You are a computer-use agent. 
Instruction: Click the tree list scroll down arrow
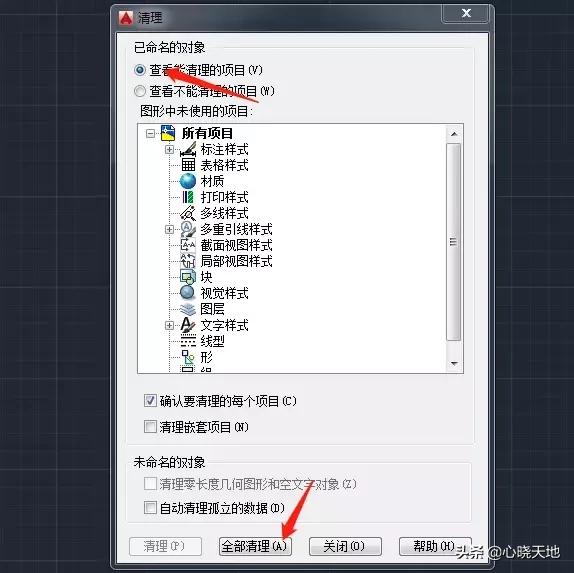click(x=454, y=364)
